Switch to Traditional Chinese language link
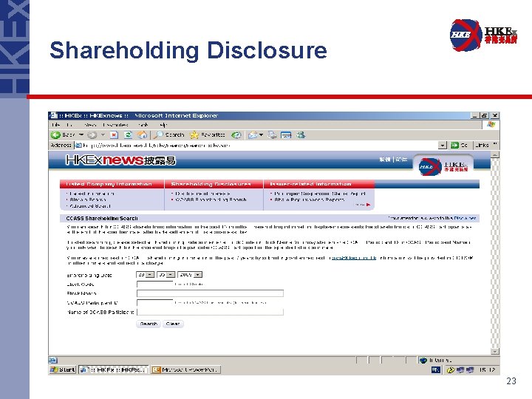The width and height of the screenshot is (532, 399). pos(385,159)
